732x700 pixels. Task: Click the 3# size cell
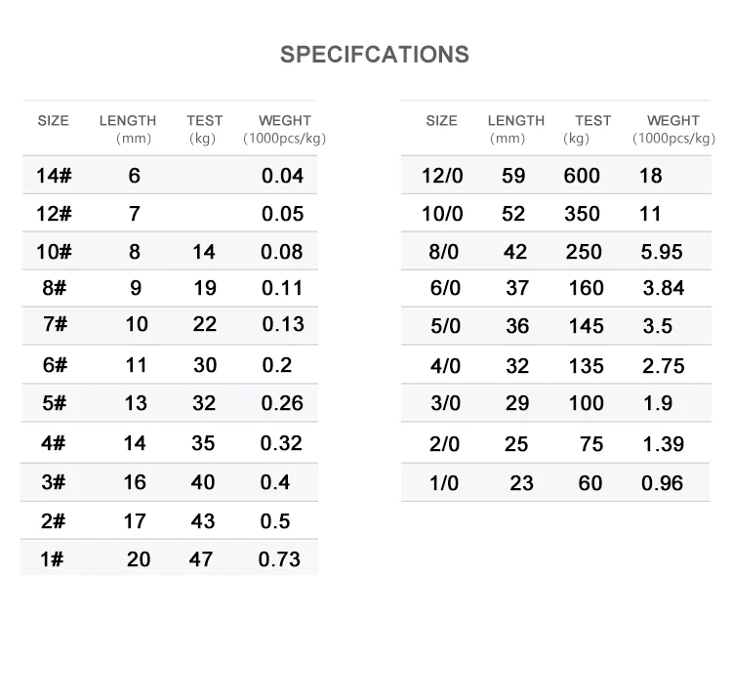[54, 481]
